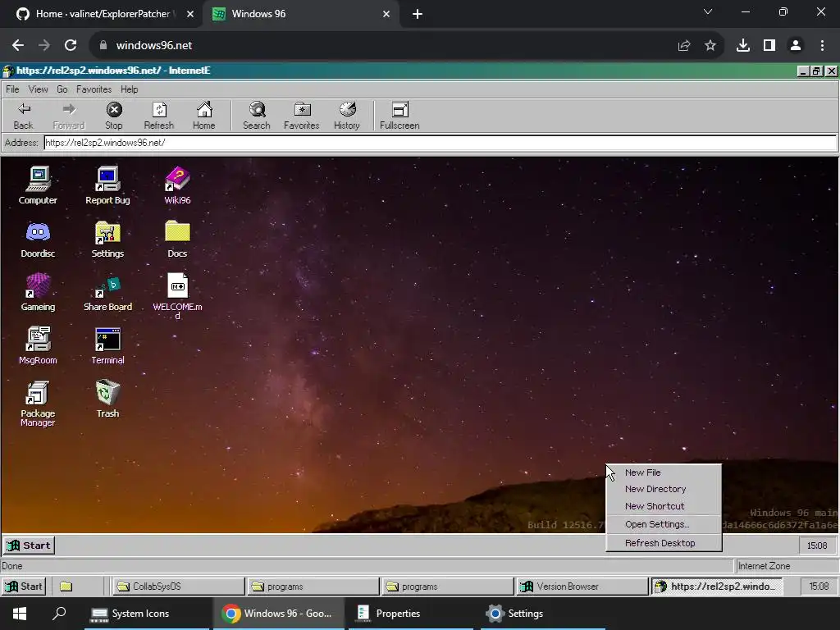Open Windows taskbar search icon
The image size is (840, 630).
(59, 614)
